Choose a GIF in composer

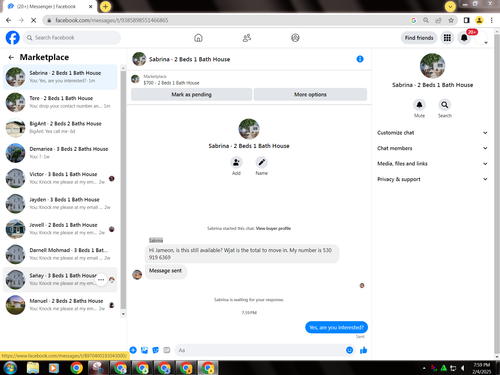(167, 350)
